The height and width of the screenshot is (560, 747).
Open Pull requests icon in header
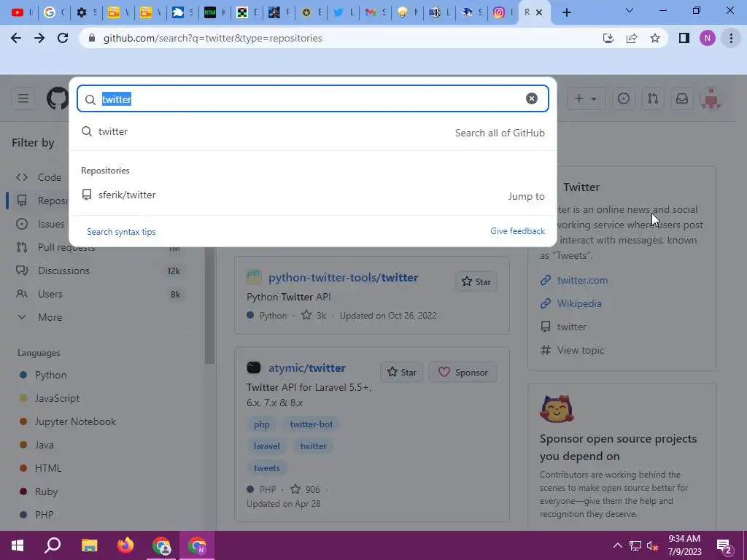pos(653,98)
